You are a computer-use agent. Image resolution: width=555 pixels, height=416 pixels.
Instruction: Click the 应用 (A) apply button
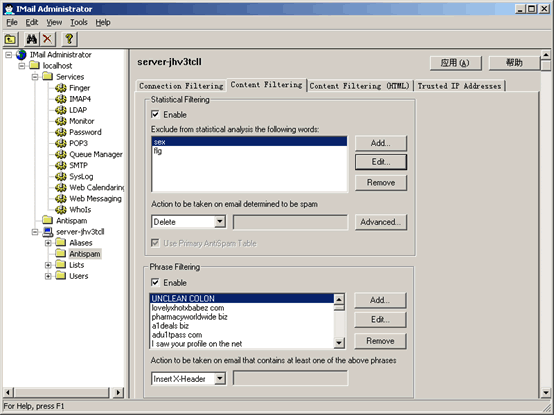tap(455, 63)
